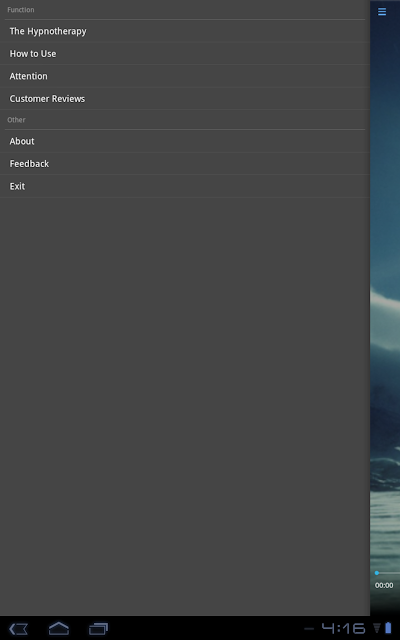
Task: Tap the 00:00 elapsed time label
Action: click(384, 585)
